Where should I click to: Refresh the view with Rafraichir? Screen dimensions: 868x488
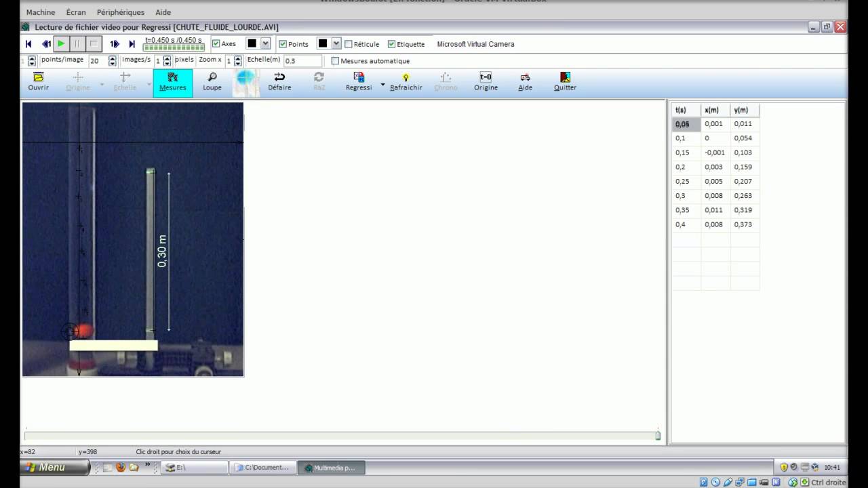pos(406,82)
